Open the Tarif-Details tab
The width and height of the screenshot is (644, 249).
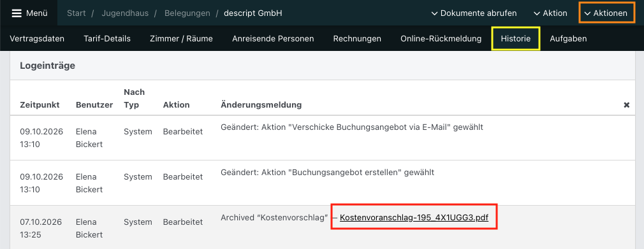click(x=107, y=39)
